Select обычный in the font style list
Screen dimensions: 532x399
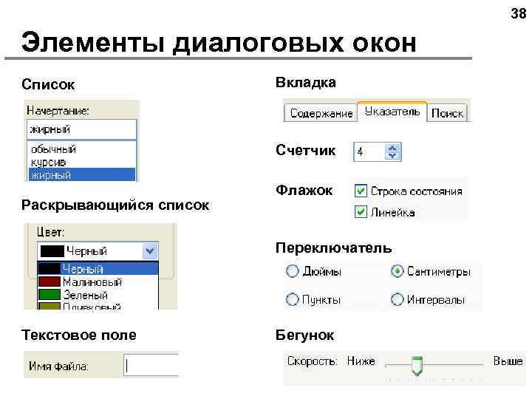(x=82, y=149)
